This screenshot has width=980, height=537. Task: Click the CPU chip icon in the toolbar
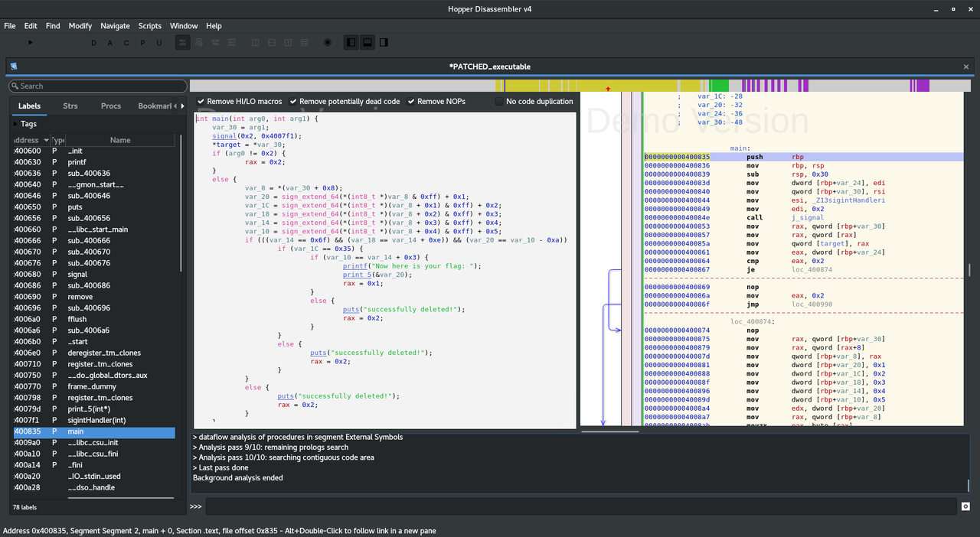328,43
